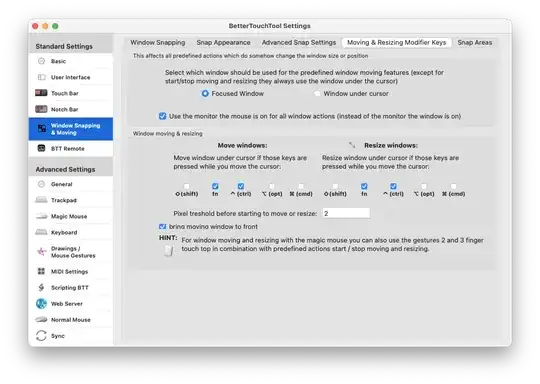Select Moving & Resizing Modifier Keys tab
Viewport: 540px width, 384px height.
click(396, 42)
